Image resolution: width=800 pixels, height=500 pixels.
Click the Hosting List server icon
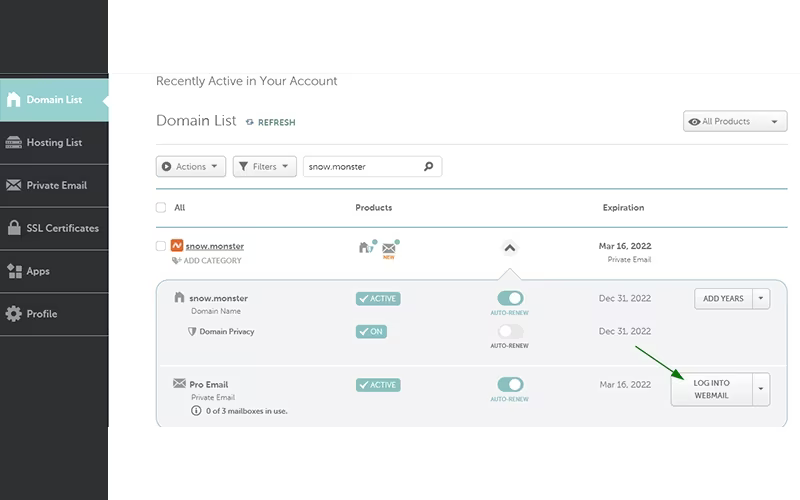click(x=14, y=142)
